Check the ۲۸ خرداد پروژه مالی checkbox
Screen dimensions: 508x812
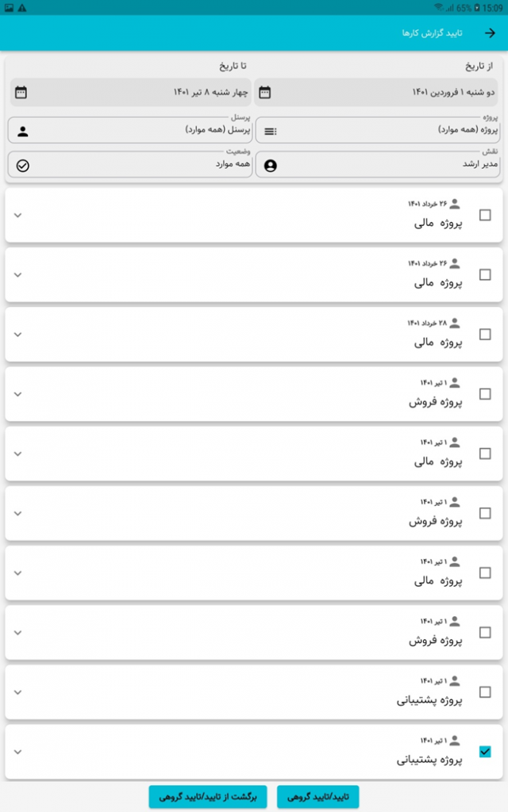(x=485, y=335)
